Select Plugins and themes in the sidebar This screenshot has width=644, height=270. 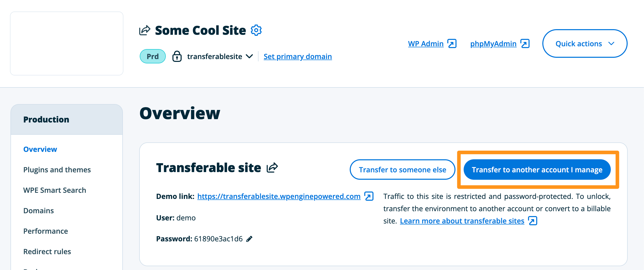[57, 170]
